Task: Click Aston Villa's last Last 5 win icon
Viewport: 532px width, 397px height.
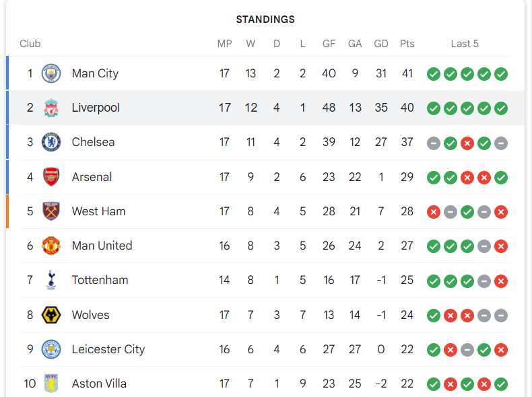Action: [501, 384]
